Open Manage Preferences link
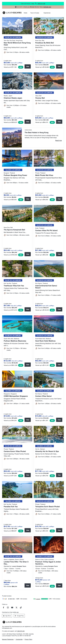This screenshot has height=644, width=66. click(x=8, y=639)
